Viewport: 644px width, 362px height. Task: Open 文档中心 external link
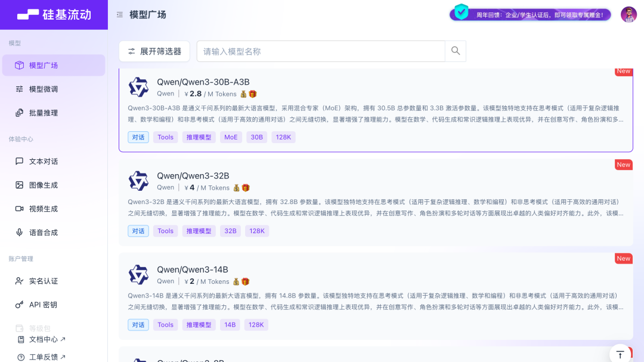[47, 339]
